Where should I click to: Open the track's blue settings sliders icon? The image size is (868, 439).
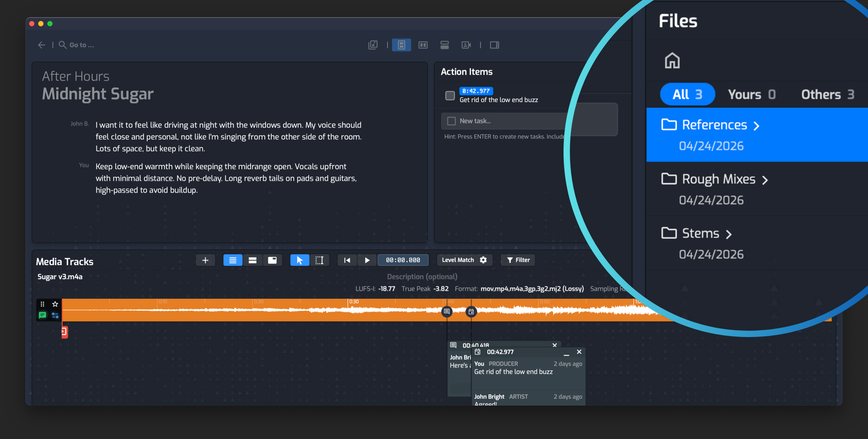point(55,315)
